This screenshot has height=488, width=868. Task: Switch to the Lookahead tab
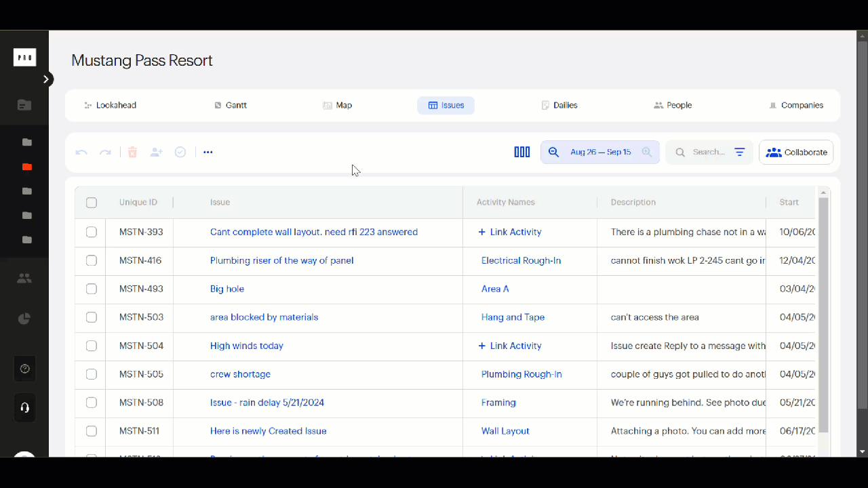pos(110,105)
